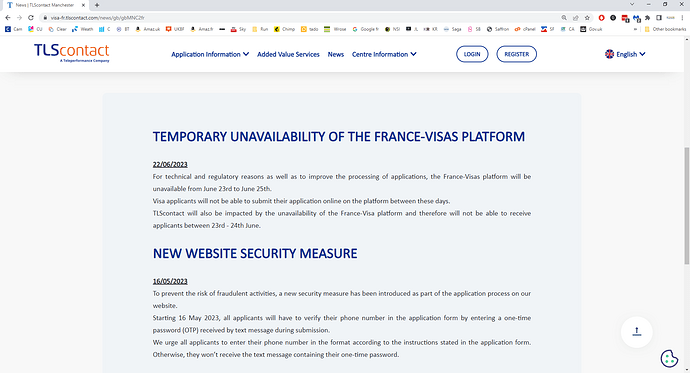Image resolution: width=690 pixels, height=373 pixels.
Task: Open cookie settings icon
Action: click(x=669, y=358)
